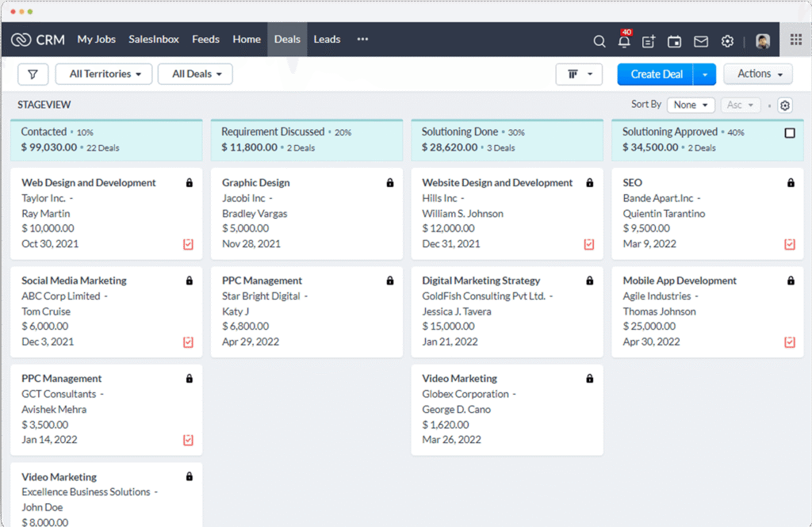
Task: Open the more modules ellipsis menu
Action: [x=362, y=40]
